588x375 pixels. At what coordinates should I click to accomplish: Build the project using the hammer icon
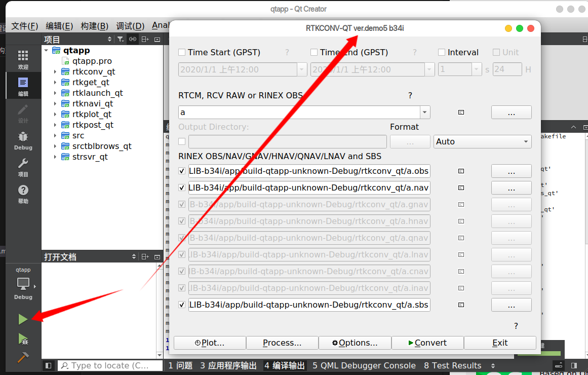click(22, 357)
